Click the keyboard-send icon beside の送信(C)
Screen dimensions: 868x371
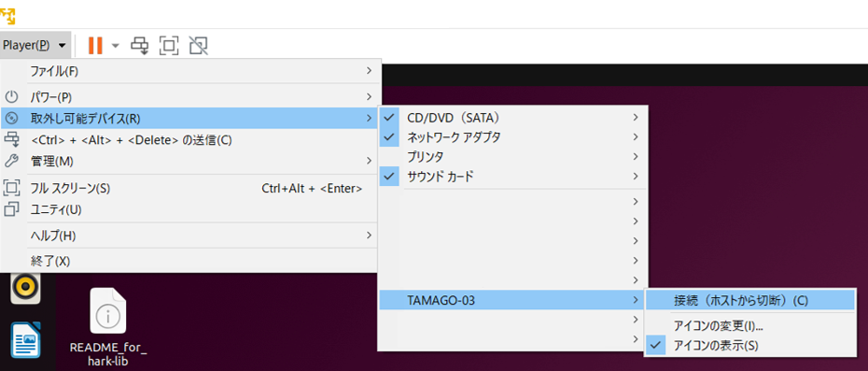(11, 139)
